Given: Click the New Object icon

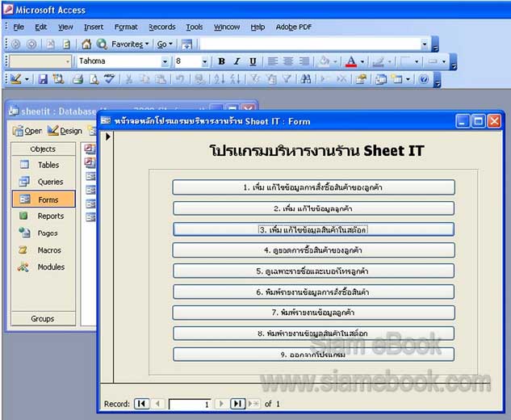Looking at the screenshot, I should [397, 79].
